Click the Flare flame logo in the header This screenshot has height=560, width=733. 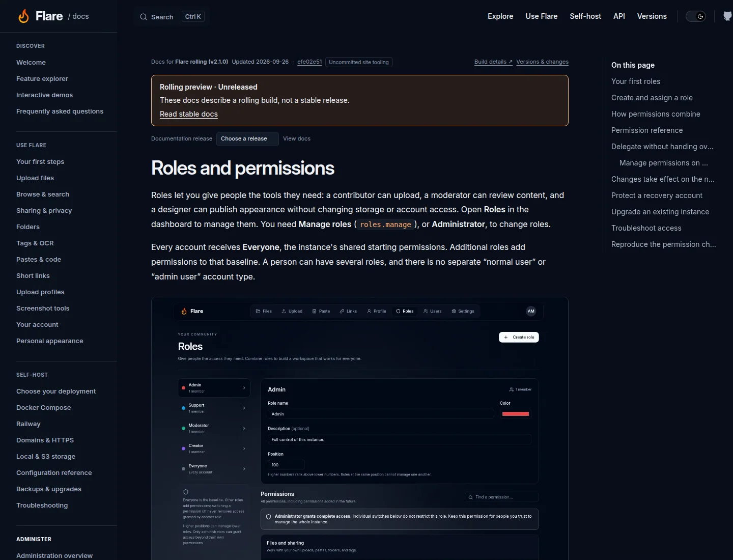point(23,16)
